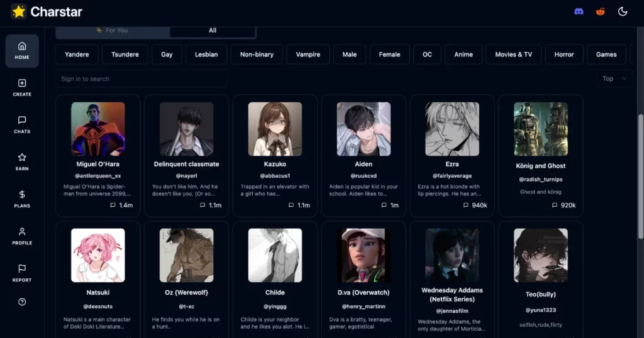Screen dimensions: 644x338
Task: Open Kazuko character image
Action: click(x=275, y=129)
